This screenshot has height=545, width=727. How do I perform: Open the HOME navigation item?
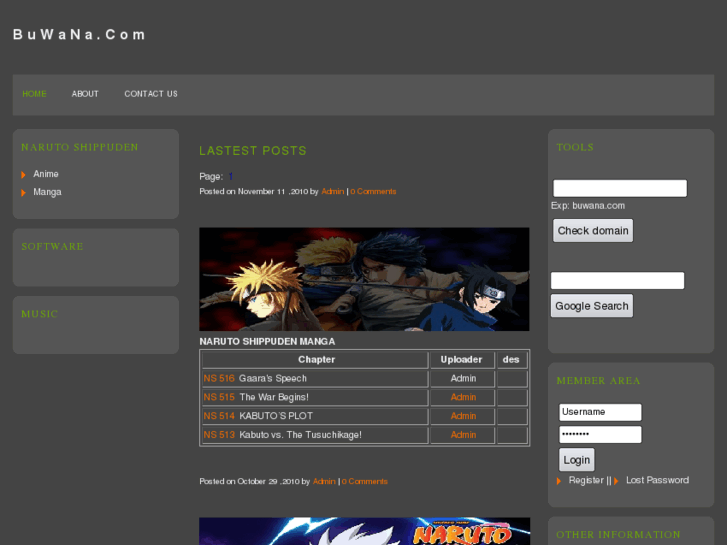click(34, 94)
